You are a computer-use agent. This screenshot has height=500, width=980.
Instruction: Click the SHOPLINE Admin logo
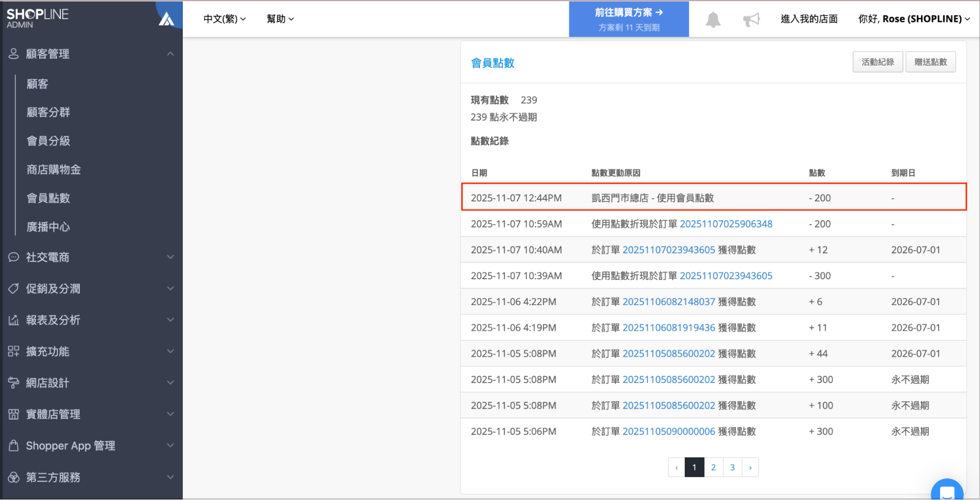[37, 18]
